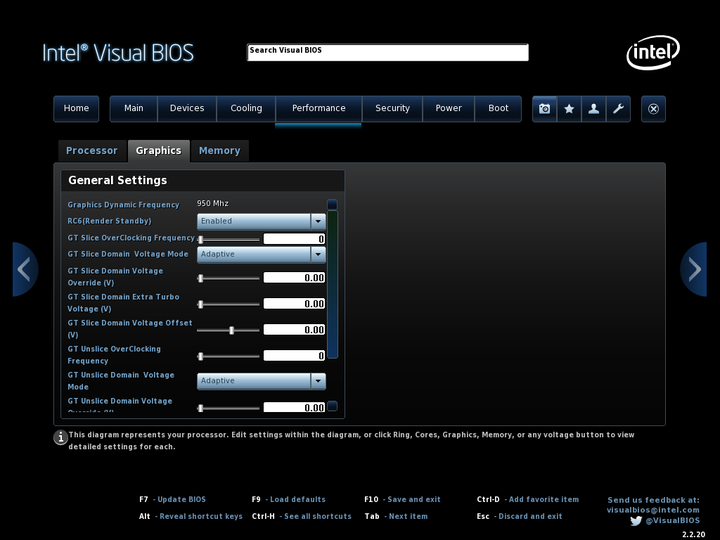Open the Security menu button
The height and width of the screenshot is (540, 720).
click(392, 108)
